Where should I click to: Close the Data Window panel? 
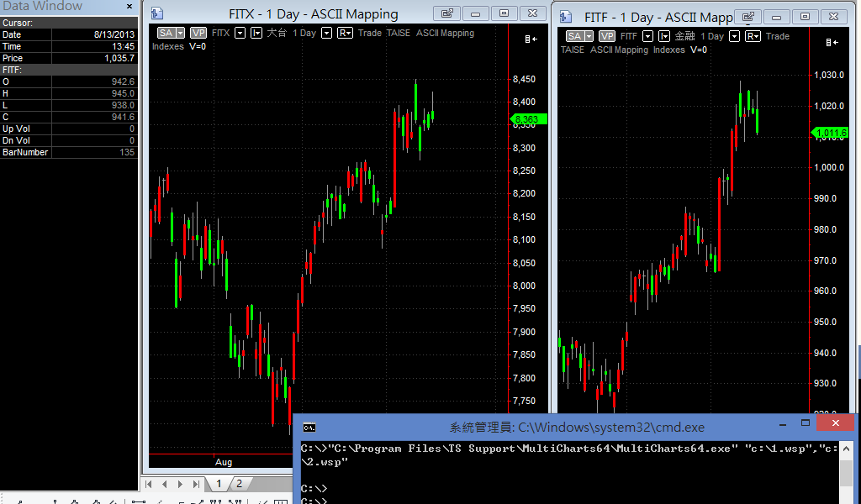[129, 7]
